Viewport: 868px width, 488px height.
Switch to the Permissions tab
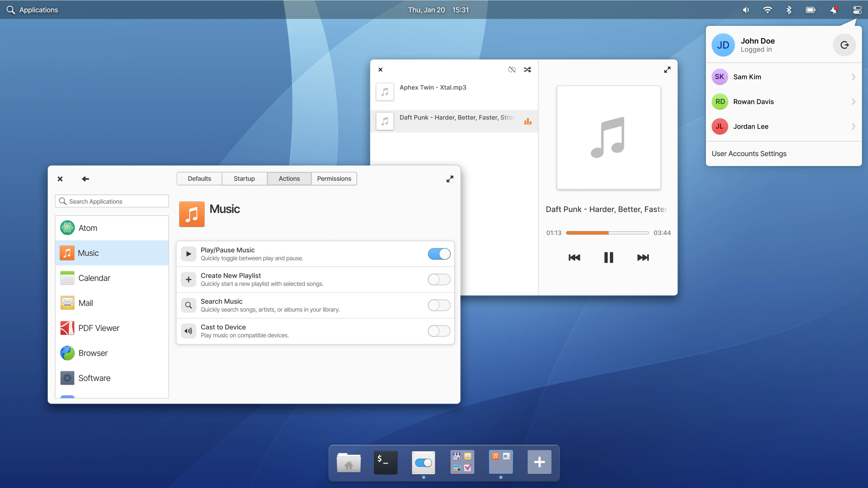(334, 179)
